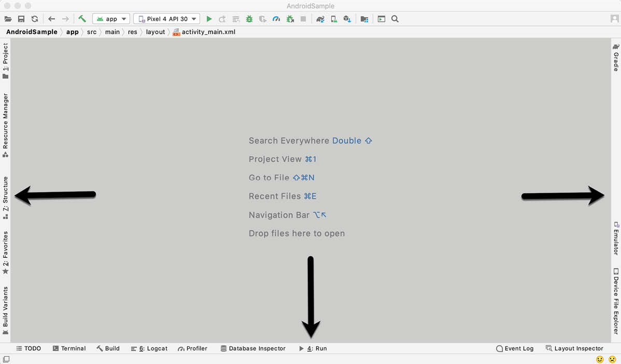Open the 2: Favorites tool window
621x364 pixels.
coord(6,253)
